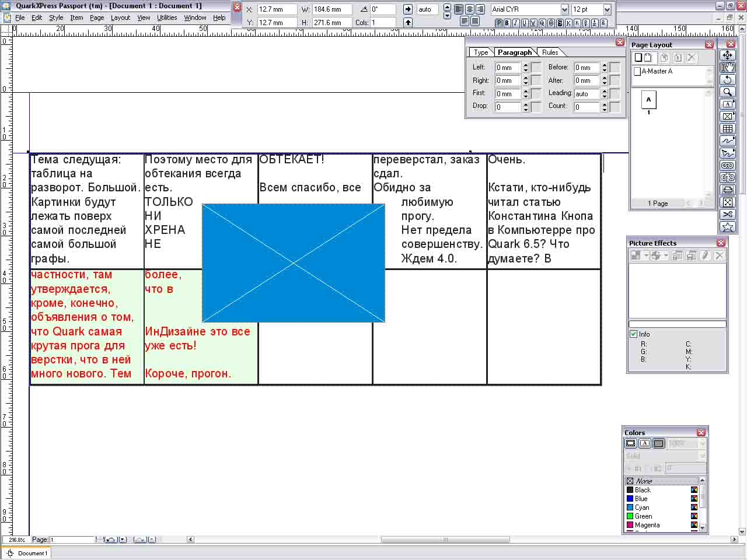Click the zoom percentage field 216.8%
Viewport: 747px width, 560px height.
16,540
